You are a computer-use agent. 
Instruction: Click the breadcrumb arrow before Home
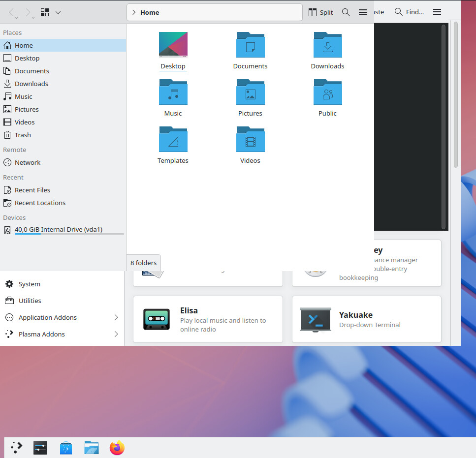tap(134, 12)
